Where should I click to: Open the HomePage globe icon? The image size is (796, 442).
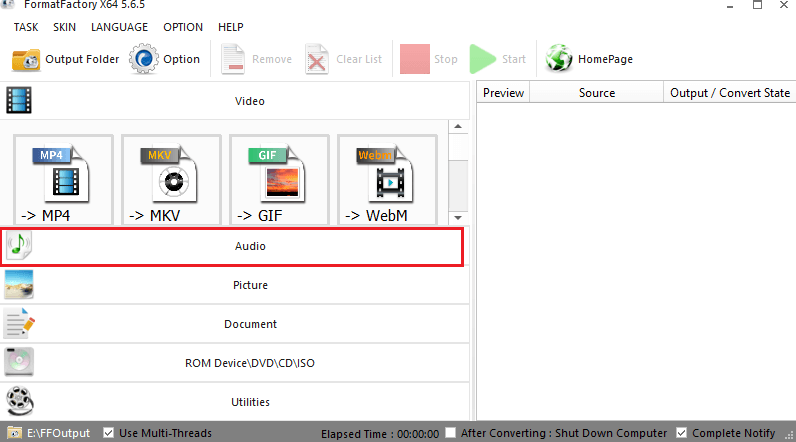pyautogui.click(x=559, y=58)
